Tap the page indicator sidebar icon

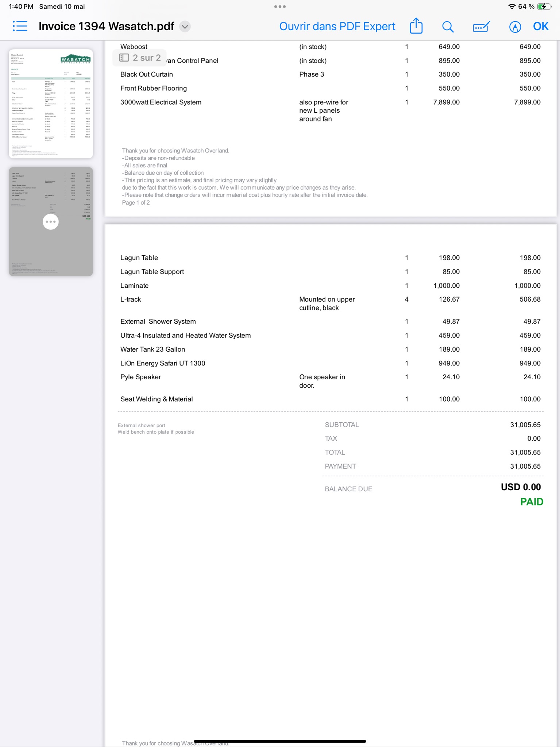coord(124,58)
